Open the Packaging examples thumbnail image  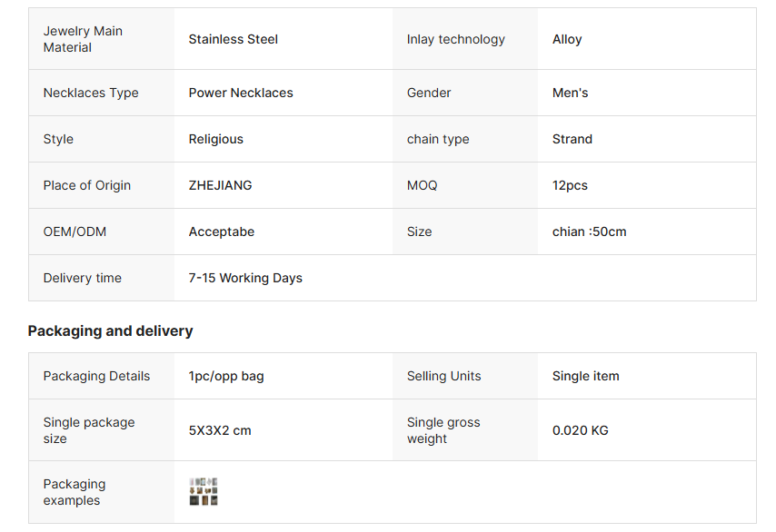click(204, 492)
